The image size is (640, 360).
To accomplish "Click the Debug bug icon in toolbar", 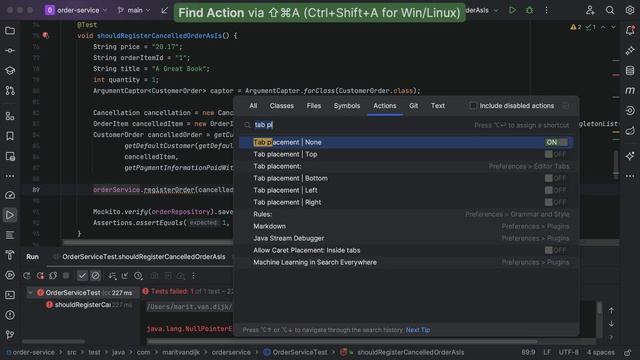I will [x=529, y=10].
